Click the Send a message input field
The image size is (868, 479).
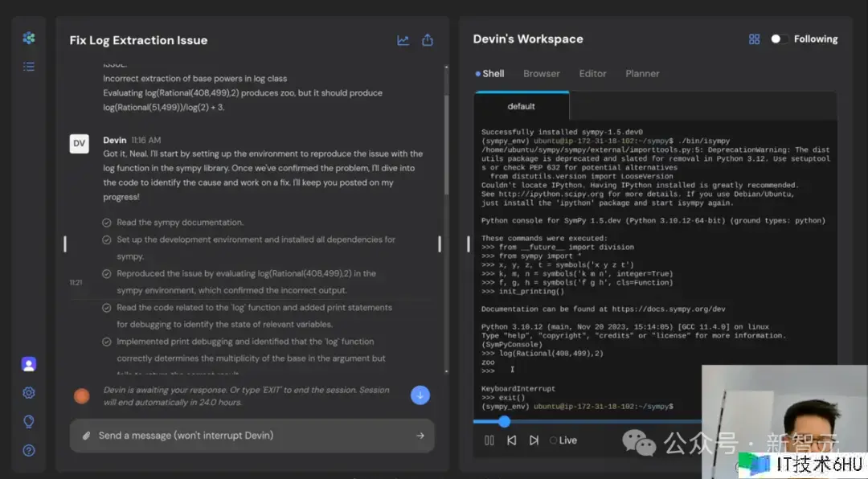tap(249, 436)
